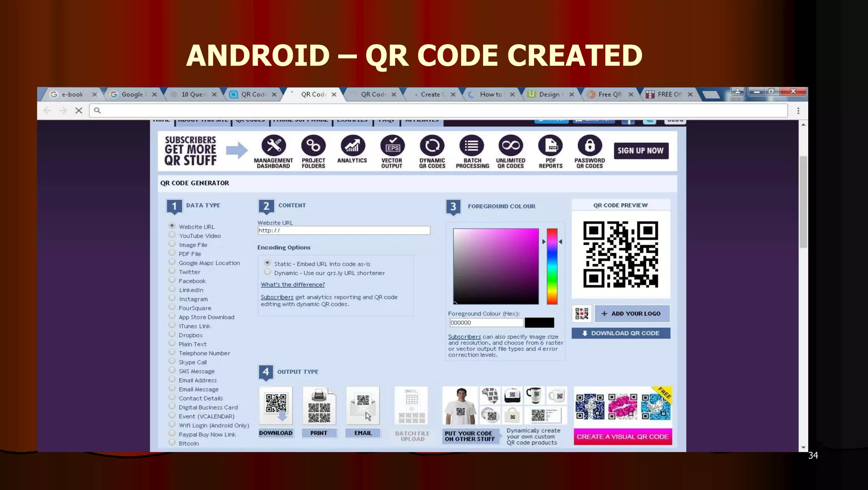
Task: Open the Analytics icon
Action: pyautogui.click(x=352, y=146)
